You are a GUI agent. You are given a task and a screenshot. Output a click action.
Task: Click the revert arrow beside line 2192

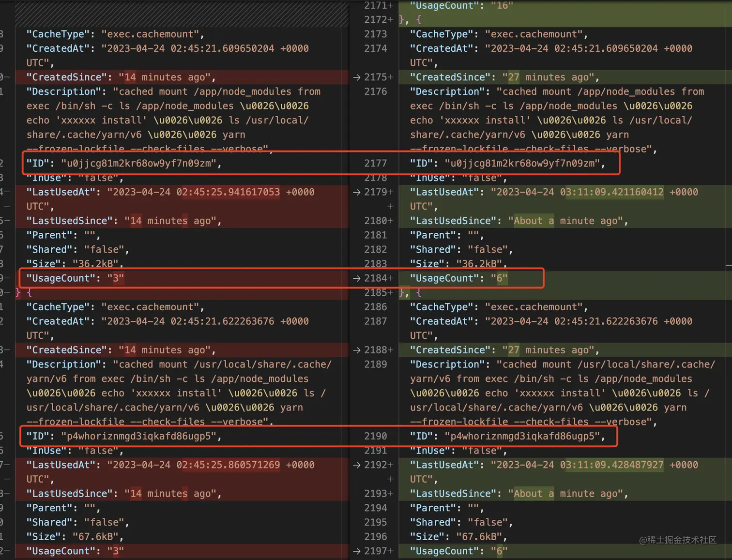(357, 465)
